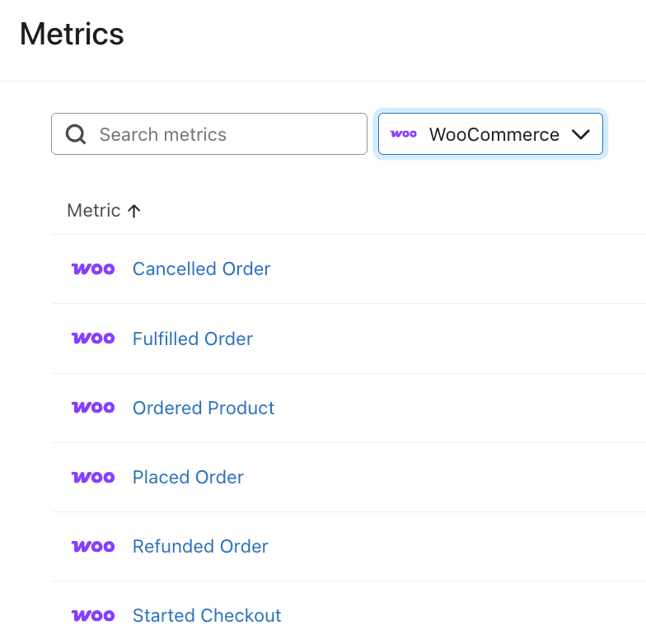Screen dimensions: 646x644
Task: Focus the Search metrics input field
Action: (222, 134)
